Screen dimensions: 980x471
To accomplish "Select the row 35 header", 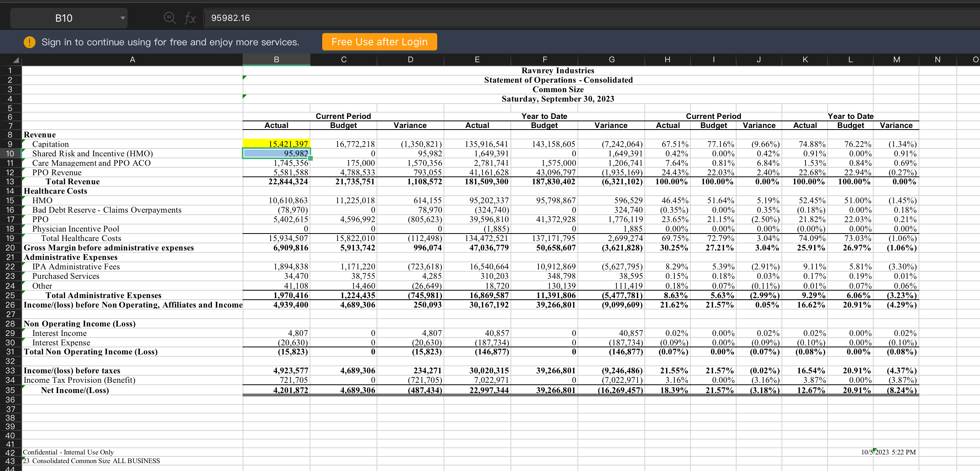I will coord(10,390).
